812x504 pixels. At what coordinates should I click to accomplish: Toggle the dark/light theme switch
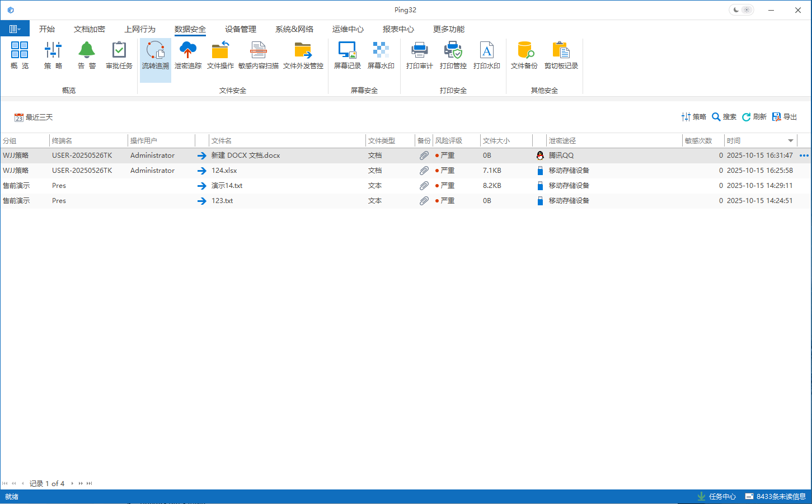click(741, 10)
